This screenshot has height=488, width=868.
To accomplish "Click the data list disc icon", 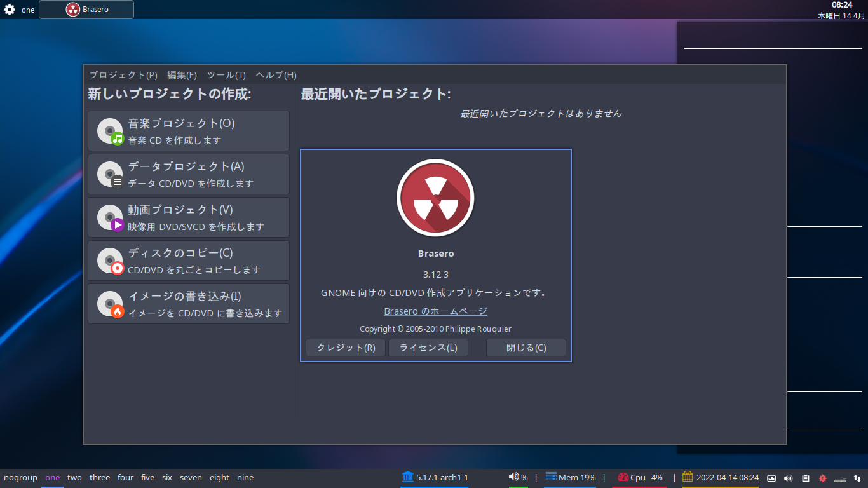I will [110, 175].
